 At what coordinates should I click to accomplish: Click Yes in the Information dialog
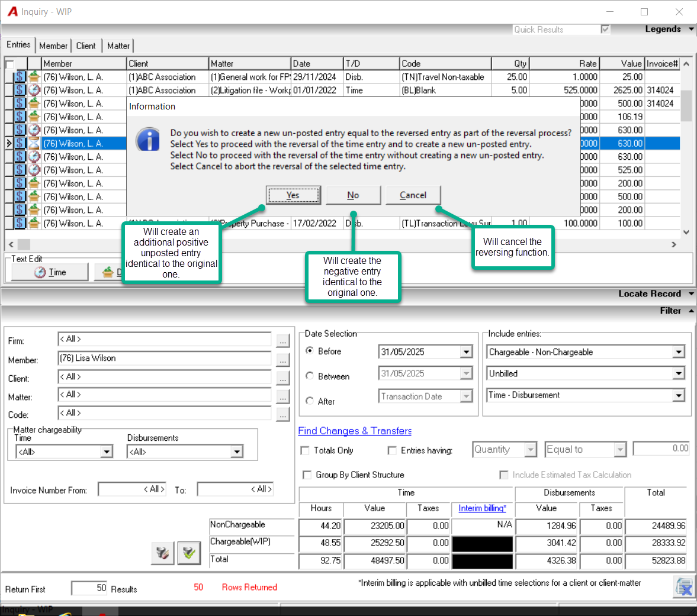coord(293,195)
